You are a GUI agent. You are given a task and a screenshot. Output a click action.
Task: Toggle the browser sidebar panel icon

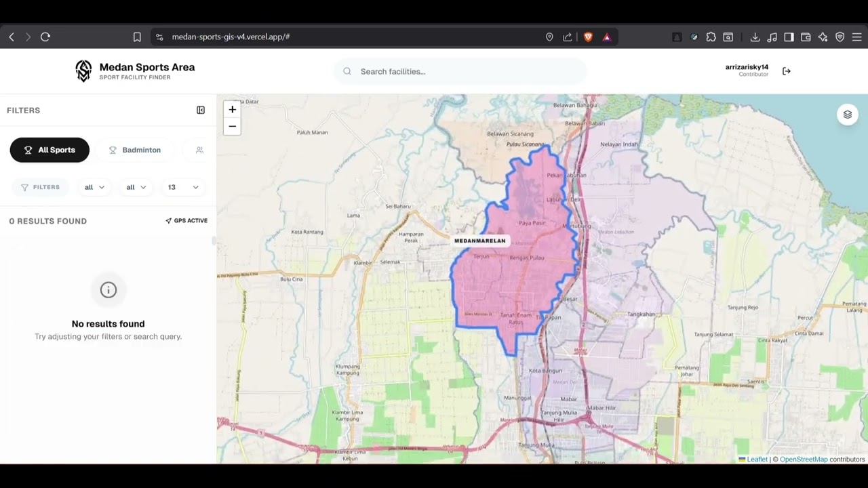click(789, 37)
